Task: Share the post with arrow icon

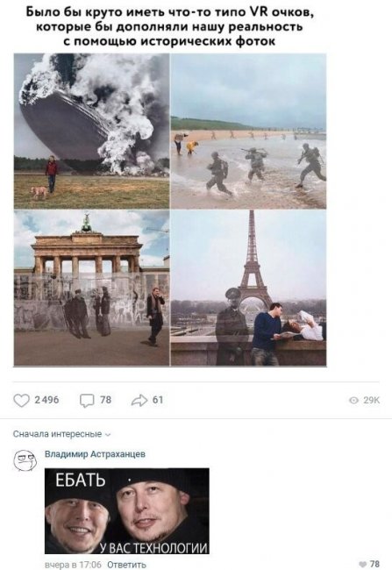Action: 139,400
